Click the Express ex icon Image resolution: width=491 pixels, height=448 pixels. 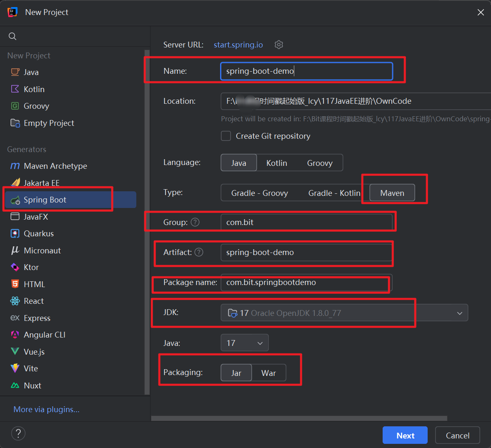(15, 318)
